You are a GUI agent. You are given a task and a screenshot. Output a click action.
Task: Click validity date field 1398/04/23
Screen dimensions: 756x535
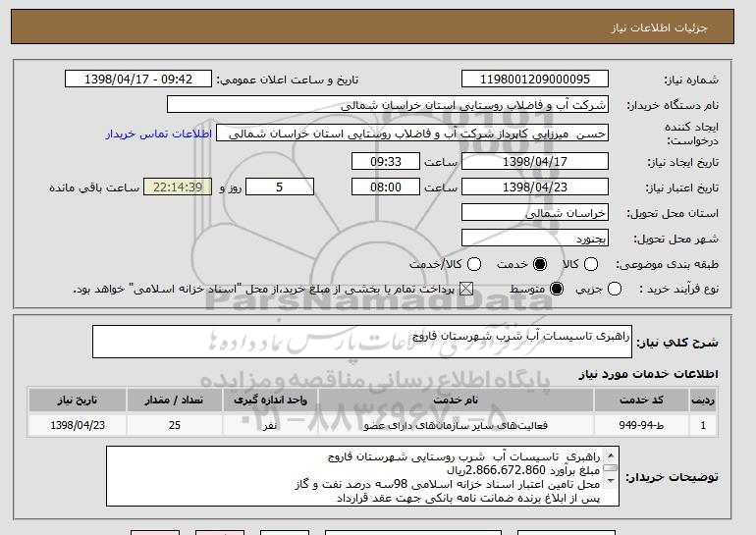[x=535, y=187]
